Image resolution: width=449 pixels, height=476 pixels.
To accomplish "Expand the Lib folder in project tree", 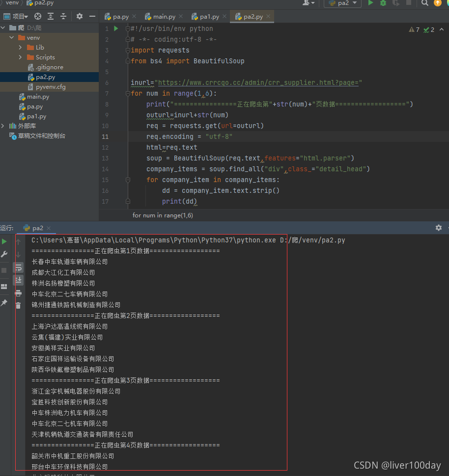I will (20, 48).
